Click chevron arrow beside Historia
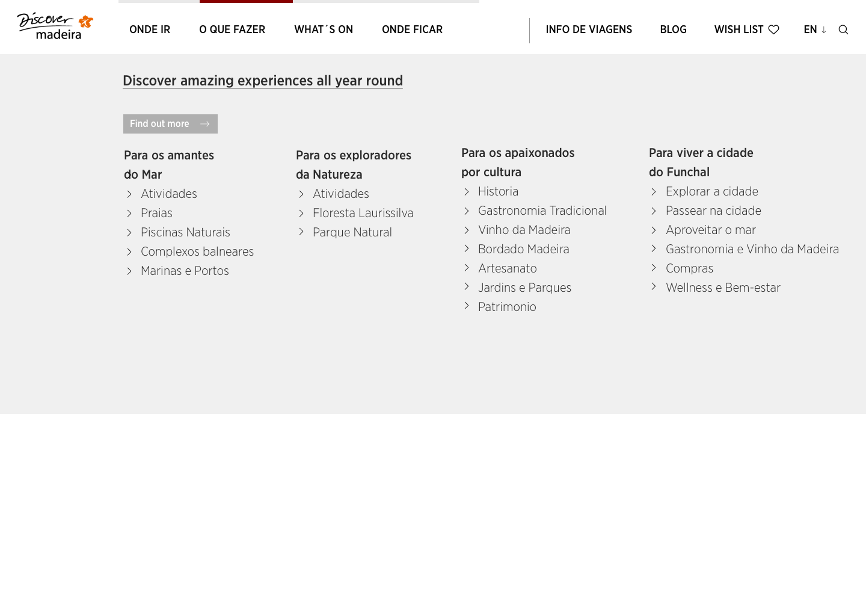The image size is (866, 616). [467, 191]
